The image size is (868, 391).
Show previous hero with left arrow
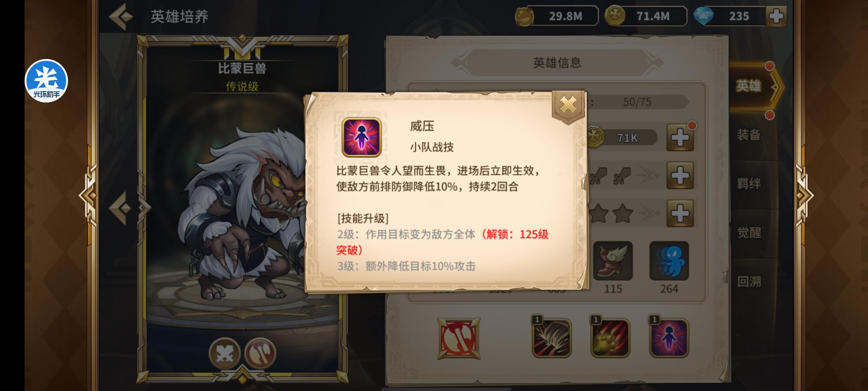(x=122, y=208)
